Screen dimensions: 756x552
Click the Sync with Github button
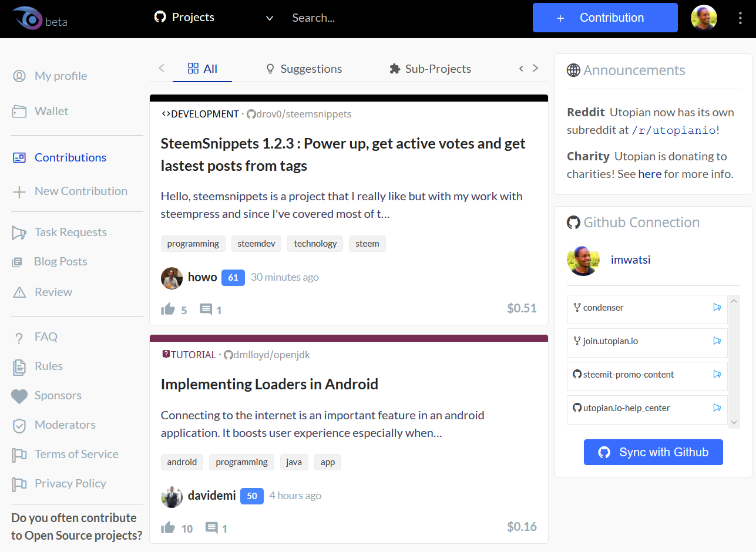pos(653,452)
